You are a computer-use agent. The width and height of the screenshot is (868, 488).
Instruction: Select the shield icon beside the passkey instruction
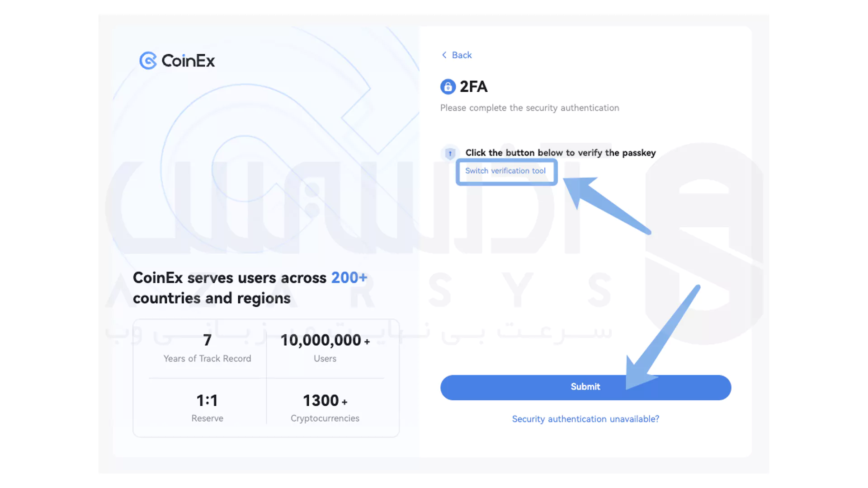point(450,153)
